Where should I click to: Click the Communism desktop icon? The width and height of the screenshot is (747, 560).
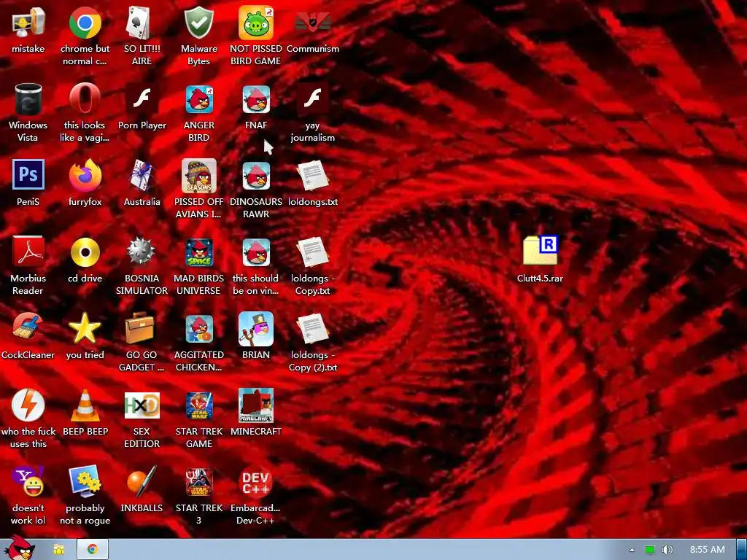coord(312,23)
